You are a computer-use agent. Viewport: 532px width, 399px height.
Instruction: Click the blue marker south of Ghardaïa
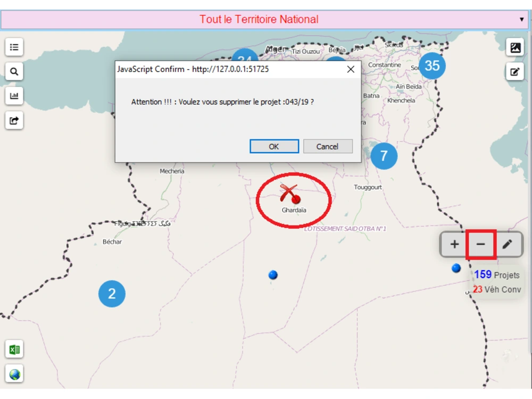273,275
